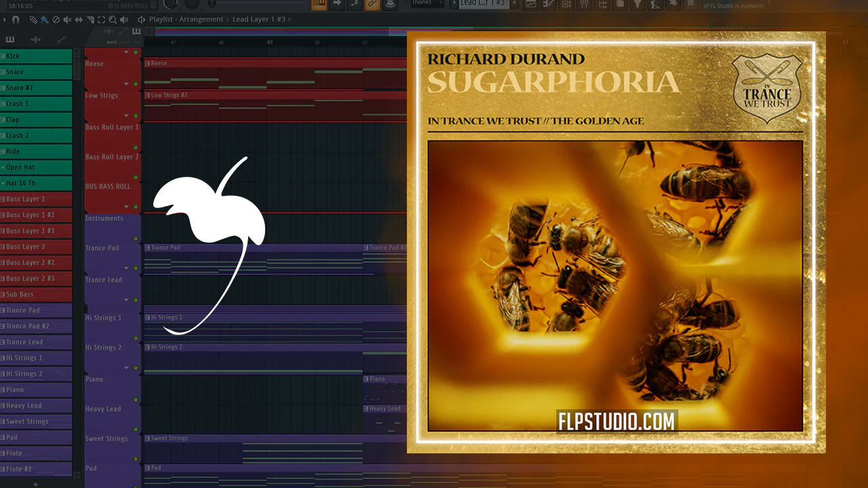Select the Crash 1 pattern
This screenshot has height=488, width=868.
(x=36, y=104)
